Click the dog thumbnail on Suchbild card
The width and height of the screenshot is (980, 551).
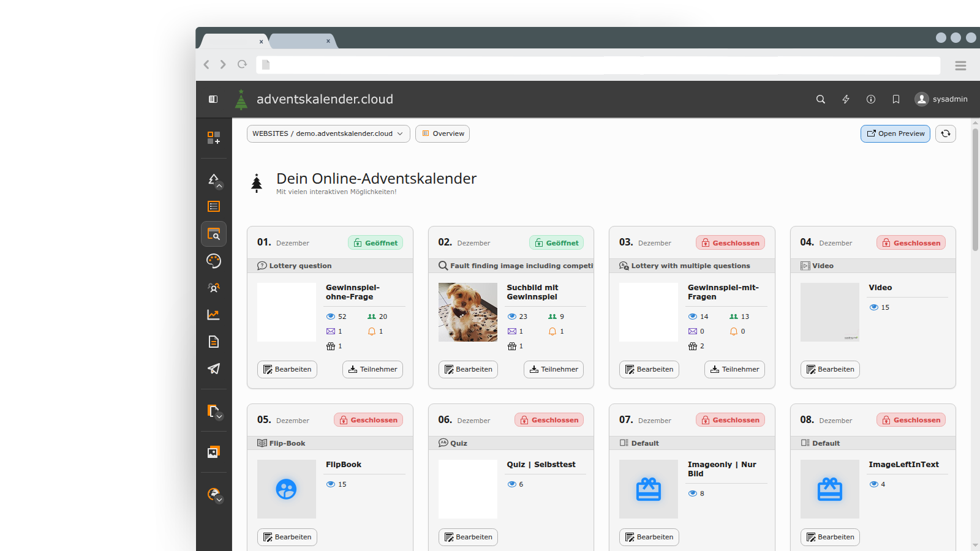pos(468,312)
